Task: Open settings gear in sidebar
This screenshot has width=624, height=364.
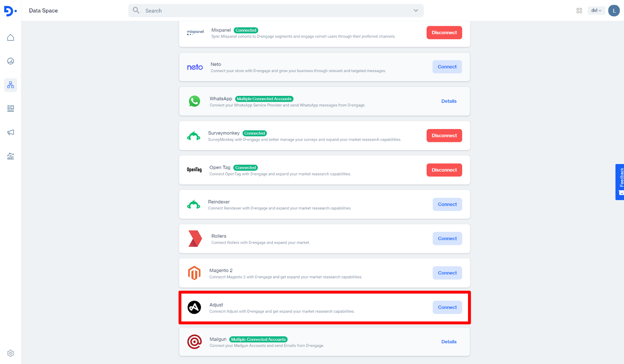Action: [11, 353]
